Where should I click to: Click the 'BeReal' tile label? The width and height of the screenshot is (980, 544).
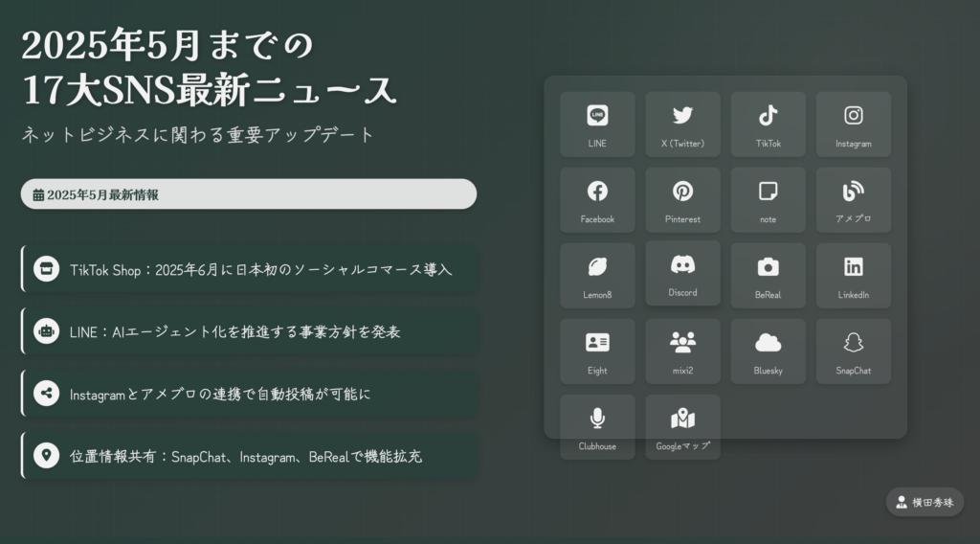[768, 295]
